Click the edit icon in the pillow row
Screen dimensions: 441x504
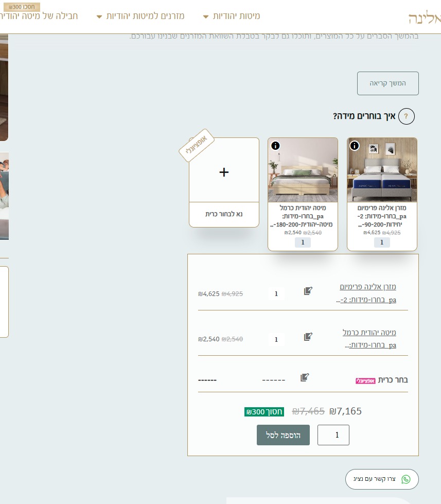tap(305, 377)
